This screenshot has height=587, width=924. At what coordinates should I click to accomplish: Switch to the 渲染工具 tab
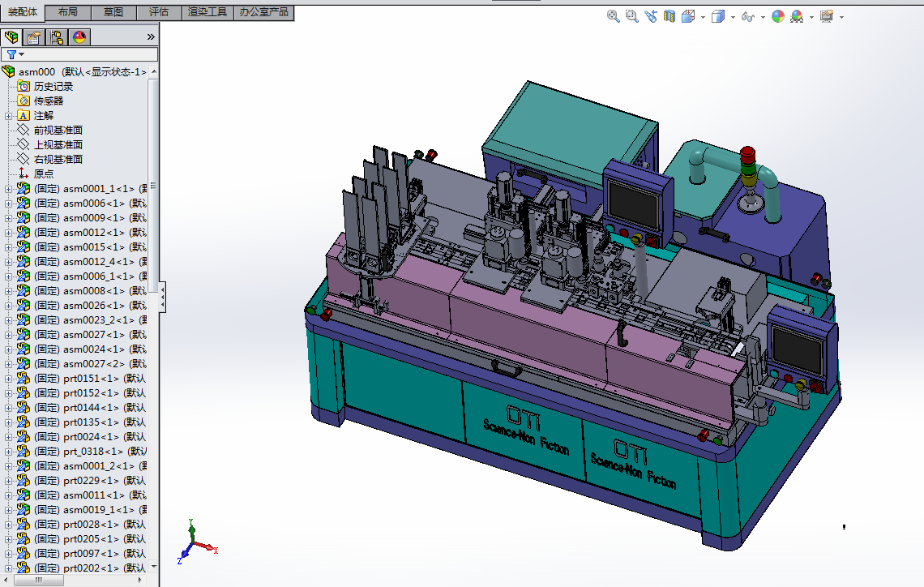pyautogui.click(x=207, y=12)
